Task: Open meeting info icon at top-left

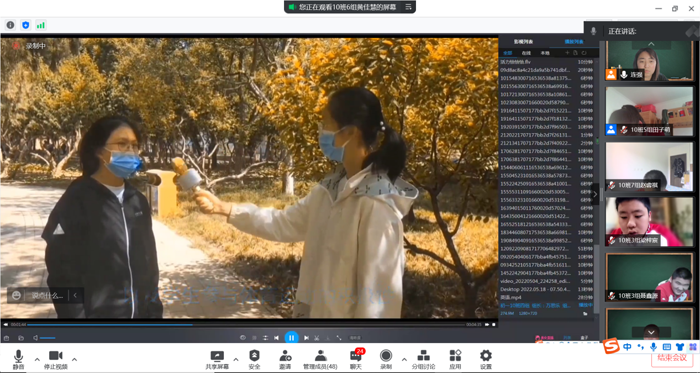Action: [x=10, y=25]
